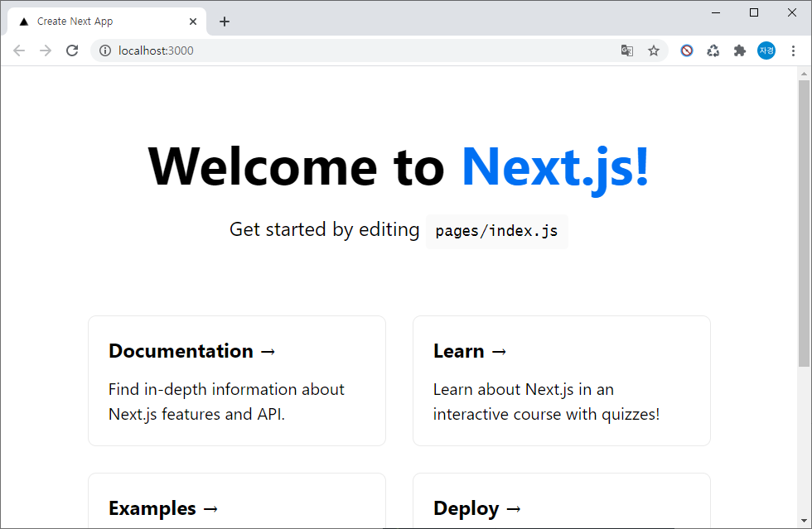Click the 'Get started by editing' text
The width and height of the screenshot is (812, 529).
point(324,230)
